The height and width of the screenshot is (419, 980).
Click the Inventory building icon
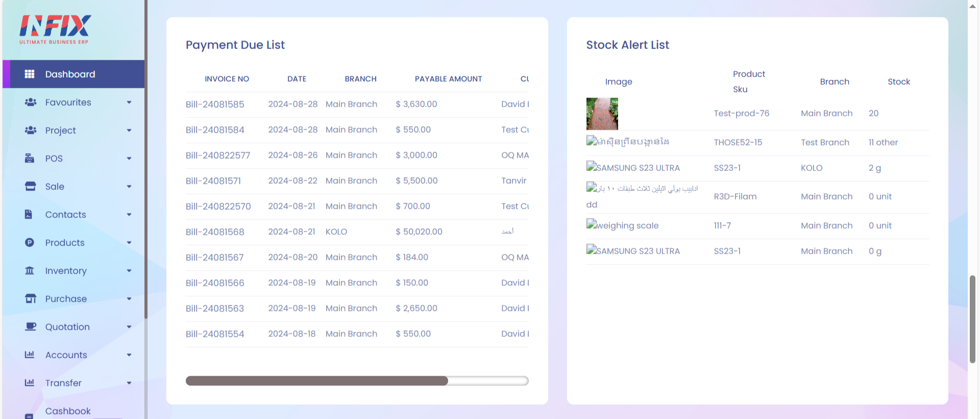[x=30, y=270]
